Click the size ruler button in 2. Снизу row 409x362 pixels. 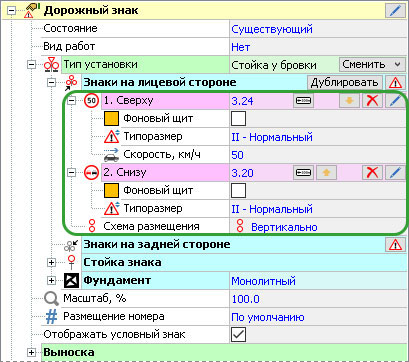[303, 172]
